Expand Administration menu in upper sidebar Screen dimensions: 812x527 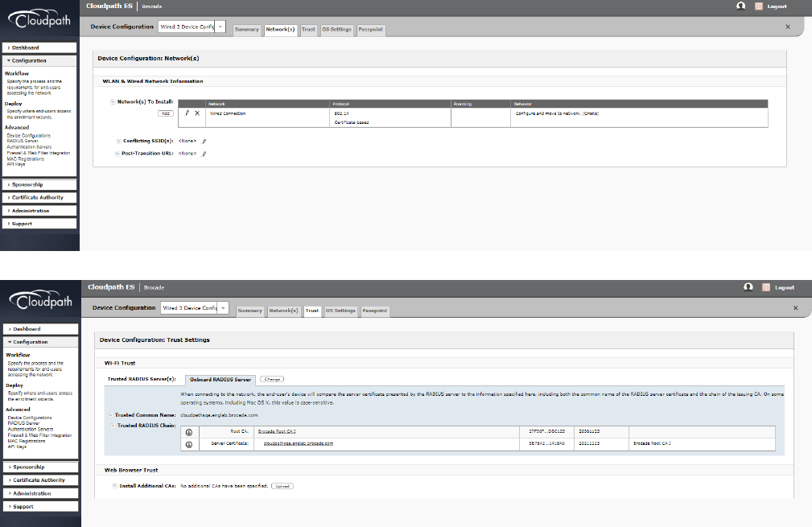pos(39,211)
